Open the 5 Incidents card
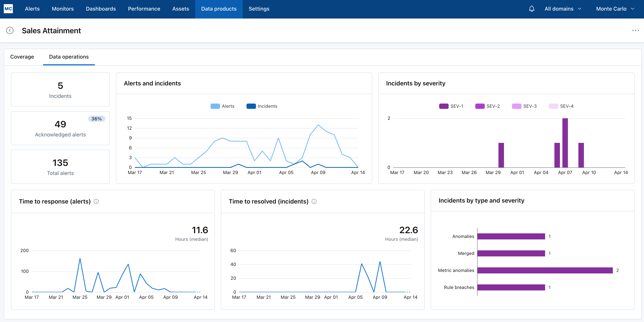The width and height of the screenshot is (644, 322). [60, 90]
